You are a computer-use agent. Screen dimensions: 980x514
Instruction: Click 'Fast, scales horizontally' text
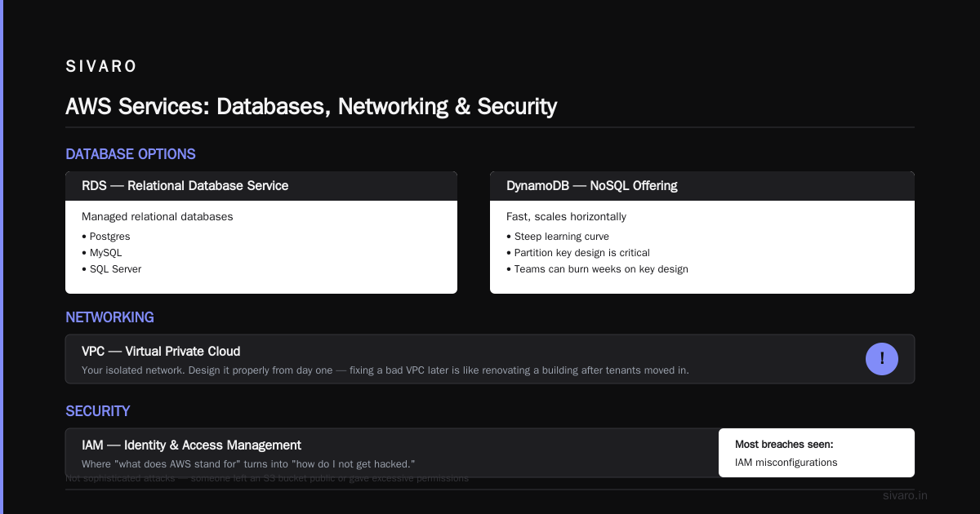pos(567,217)
